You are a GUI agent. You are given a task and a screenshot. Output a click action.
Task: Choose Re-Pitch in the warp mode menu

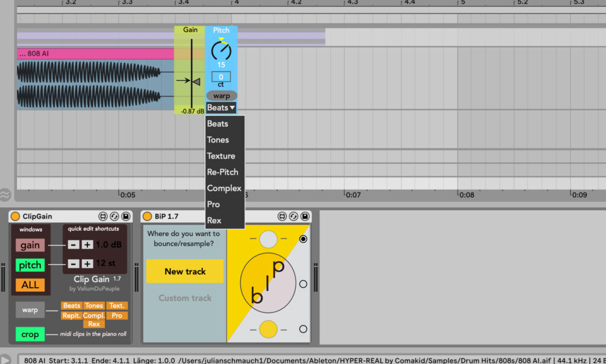225,172
